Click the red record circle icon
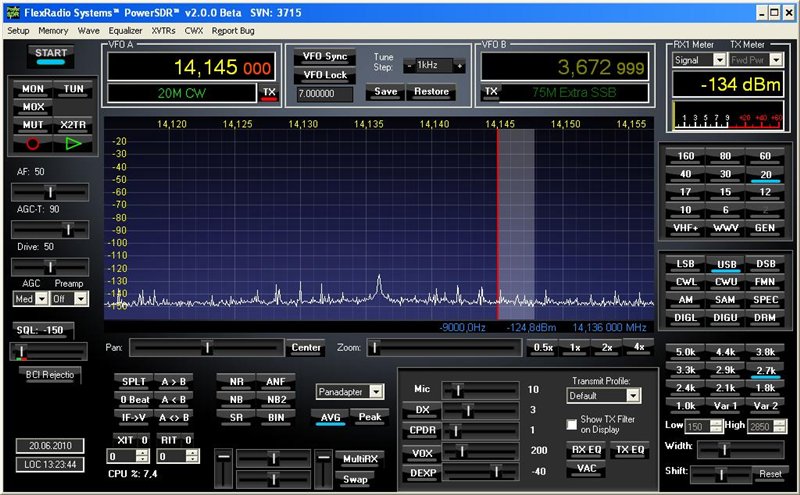Viewport: 800px width, 495px height. [x=32, y=144]
